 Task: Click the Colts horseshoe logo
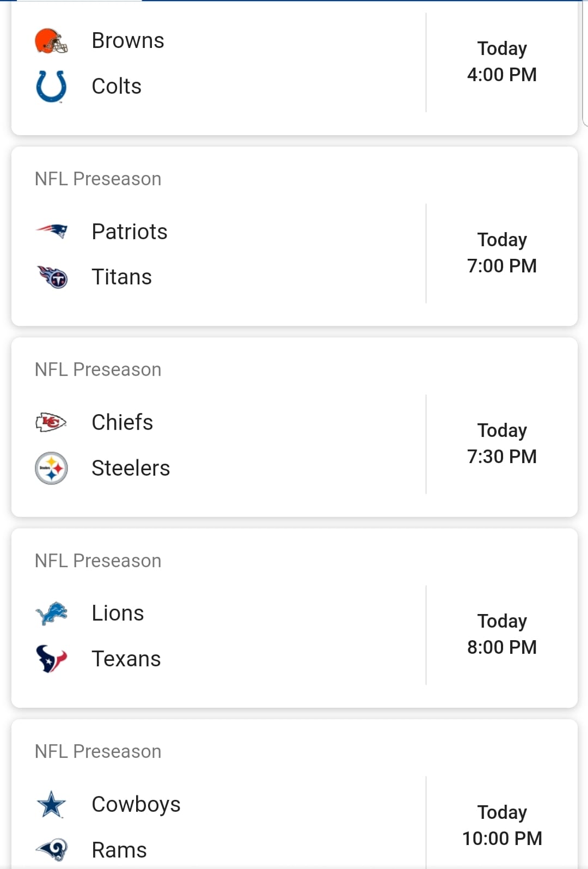(51, 87)
